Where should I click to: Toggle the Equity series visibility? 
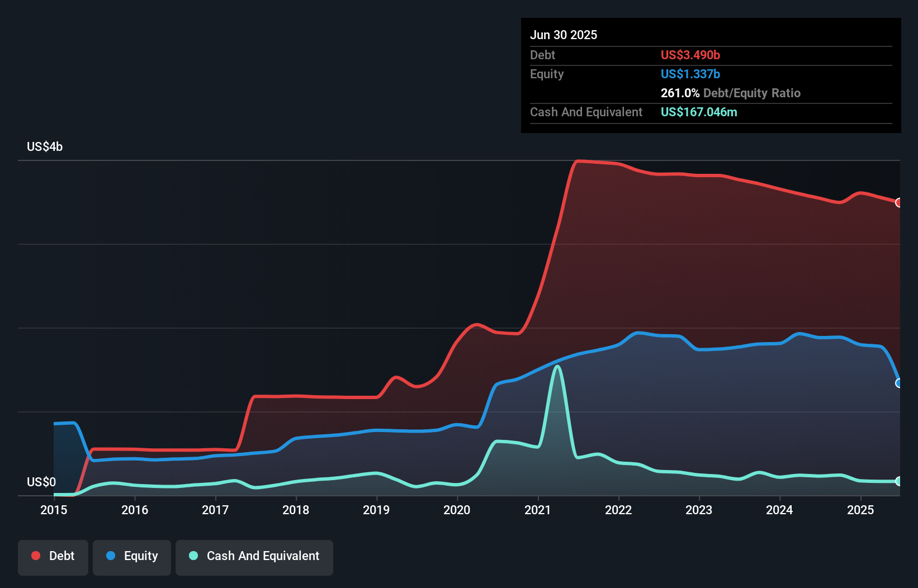pyautogui.click(x=131, y=556)
